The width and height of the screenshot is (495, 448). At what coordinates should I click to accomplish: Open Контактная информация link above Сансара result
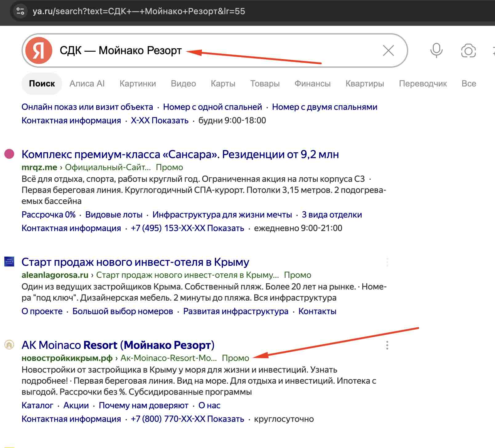(71, 121)
